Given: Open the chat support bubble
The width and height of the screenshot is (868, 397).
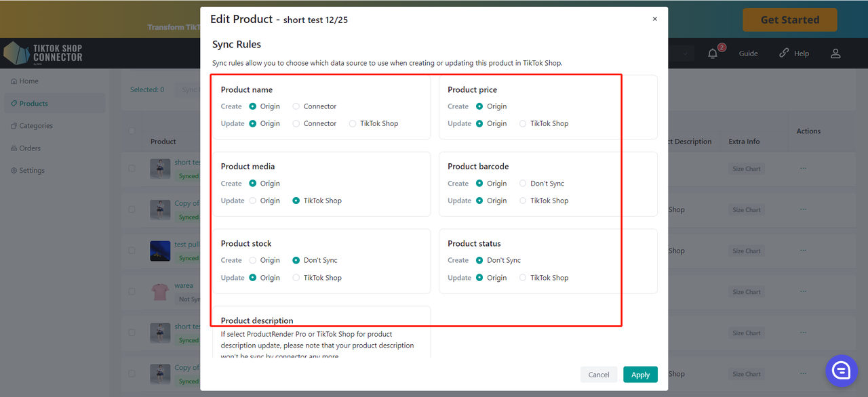Looking at the screenshot, I should tap(842, 370).
